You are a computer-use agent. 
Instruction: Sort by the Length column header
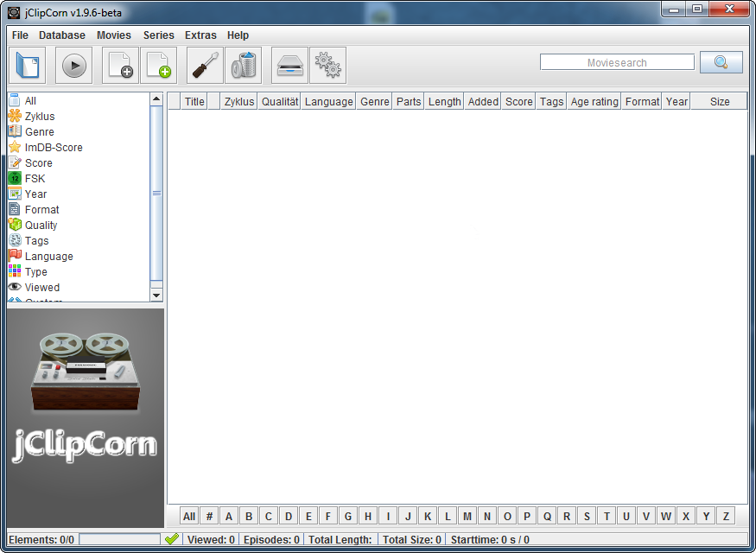[x=444, y=102]
